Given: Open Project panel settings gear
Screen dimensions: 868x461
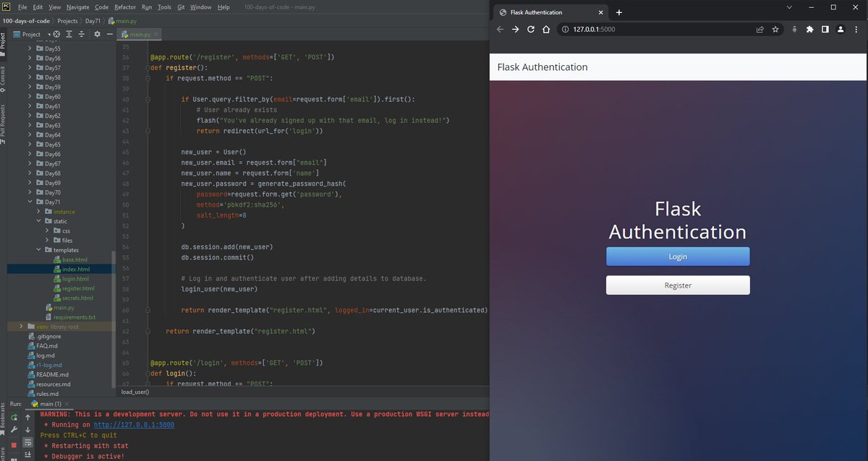Looking at the screenshot, I should pyautogui.click(x=98, y=34).
